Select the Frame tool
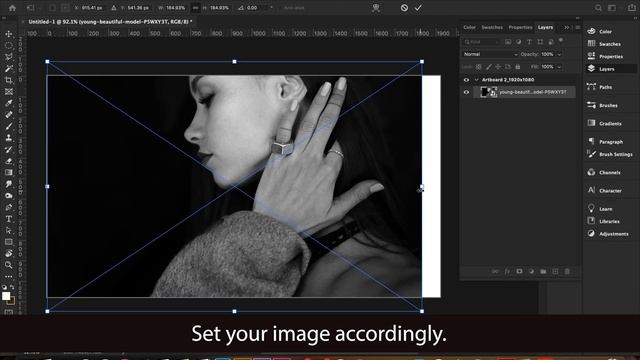 9,92
